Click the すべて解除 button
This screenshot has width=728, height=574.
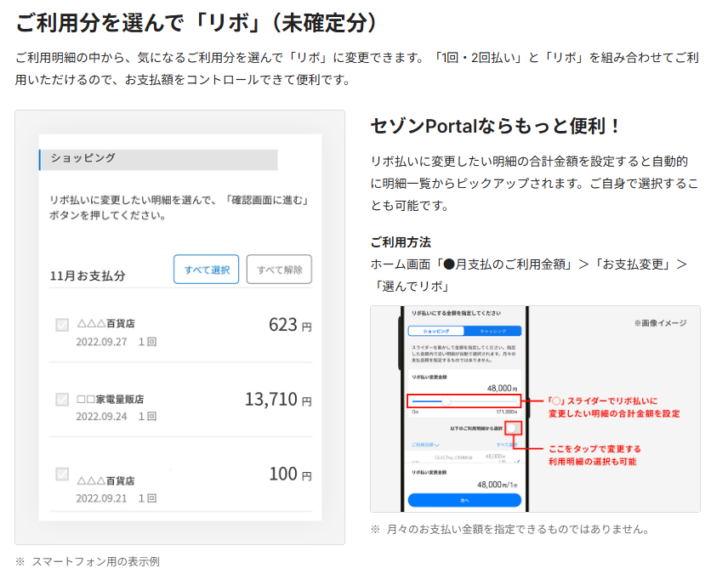coord(279,270)
